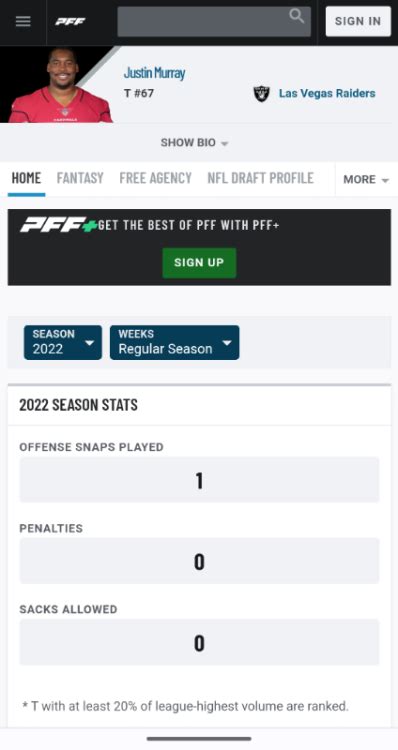Focus the search input field

214,22
